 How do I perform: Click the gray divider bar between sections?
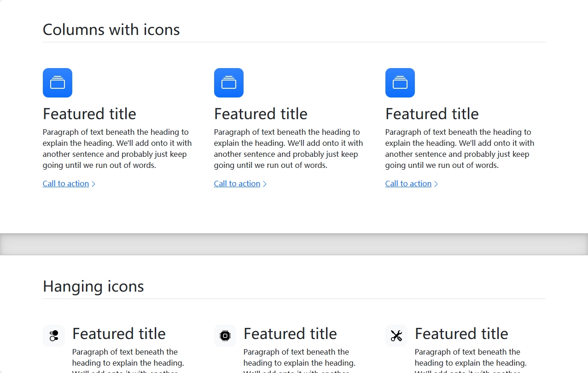point(294,244)
